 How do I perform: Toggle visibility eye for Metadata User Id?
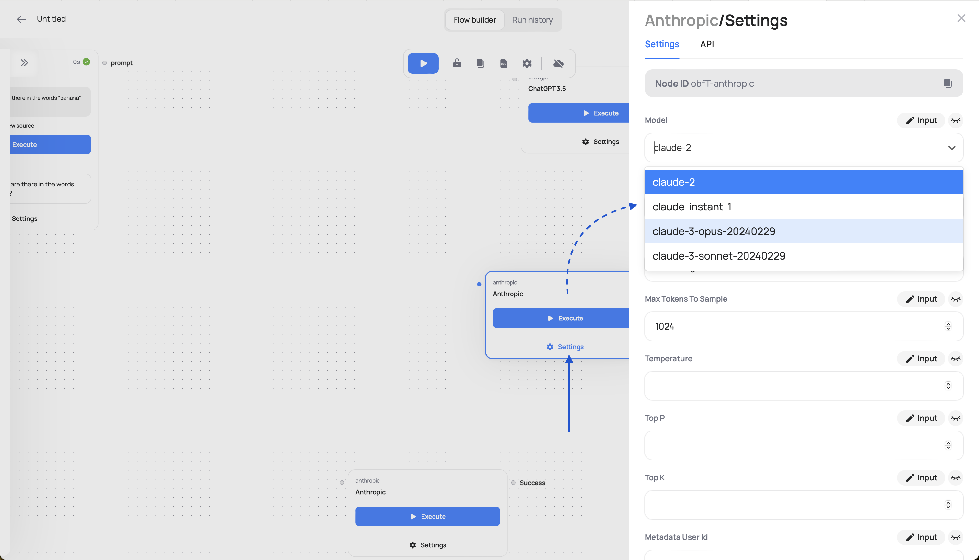tap(955, 537)
